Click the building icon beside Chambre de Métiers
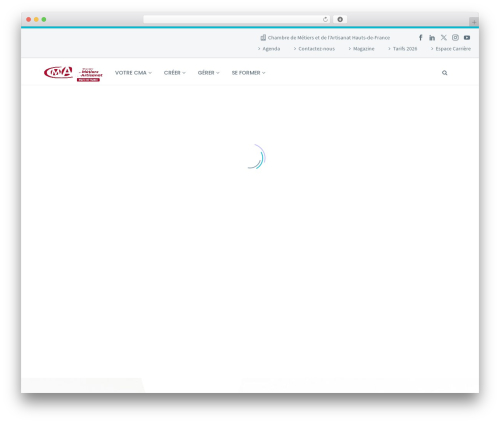The image size is (500, 423). point(263,37)
